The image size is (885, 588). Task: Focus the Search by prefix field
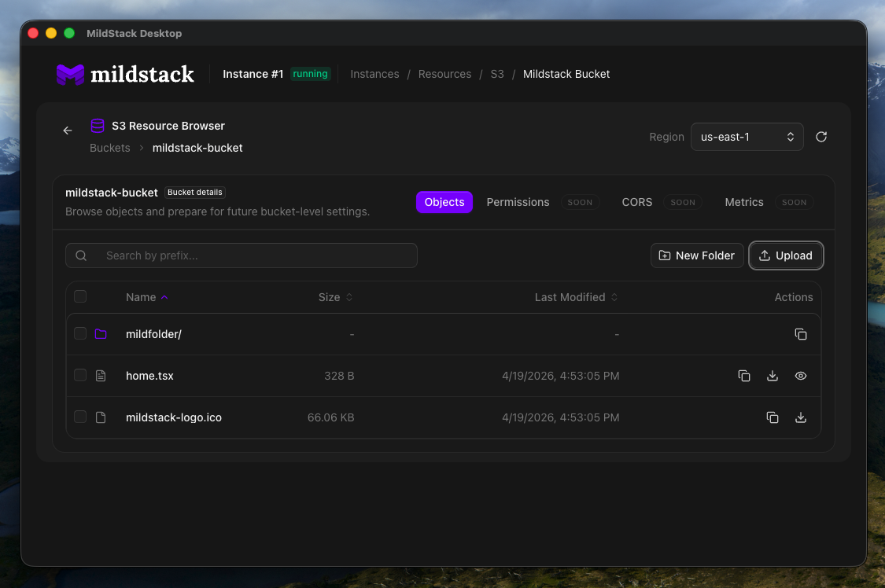point(242,255)
